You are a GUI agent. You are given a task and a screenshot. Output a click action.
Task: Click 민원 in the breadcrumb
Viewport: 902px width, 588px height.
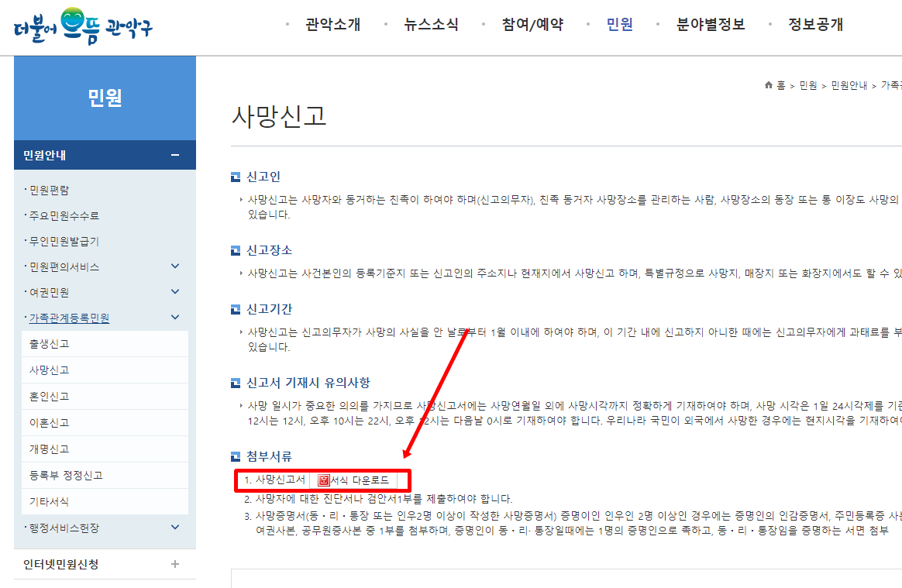[x=807, y=85]
